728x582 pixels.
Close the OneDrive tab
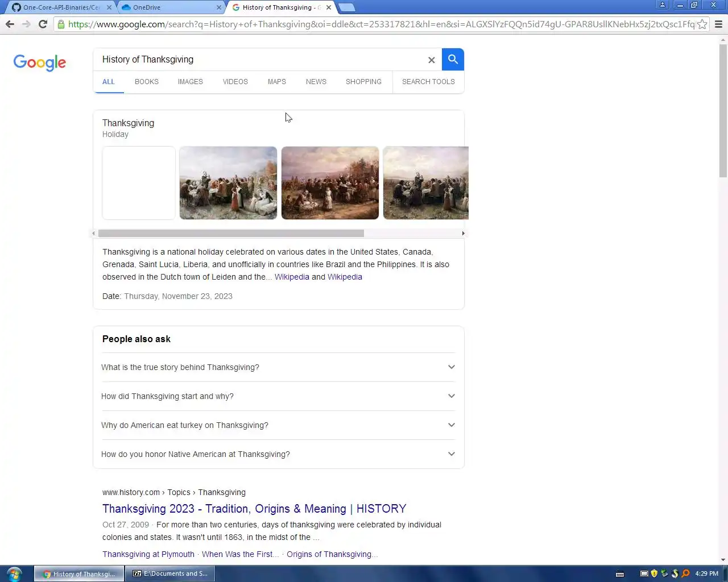[219, 7]
